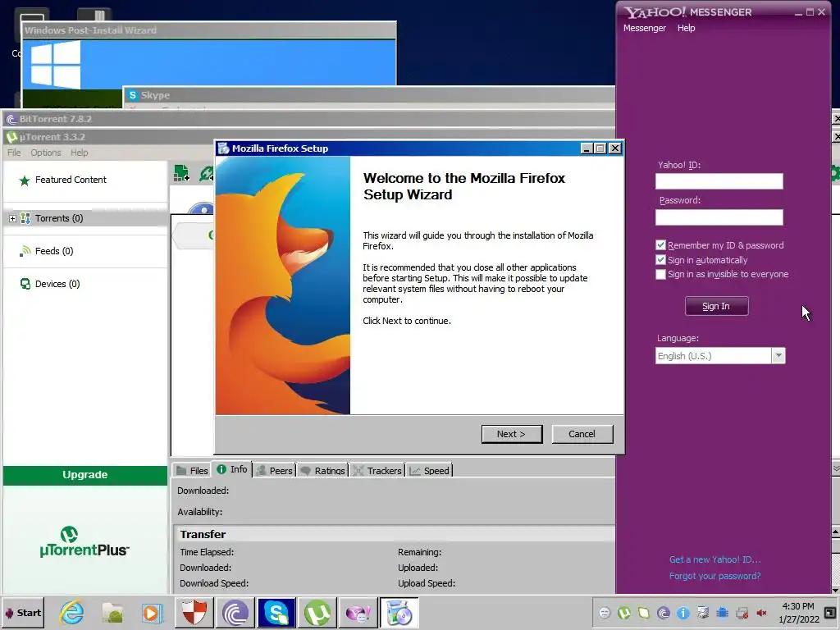Click Next in Firefox Setup wizard
Screen dimensions: 840x630
512,434
